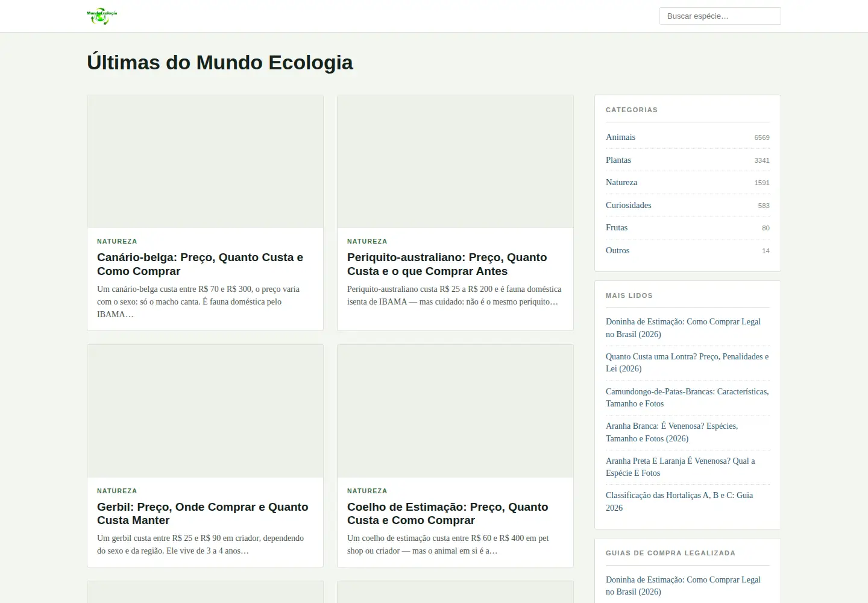The width and height of the screenshot is (868, 603).
Task: Click the Coelho de Estimação excerpt text
Action: [x=448, y=545]
